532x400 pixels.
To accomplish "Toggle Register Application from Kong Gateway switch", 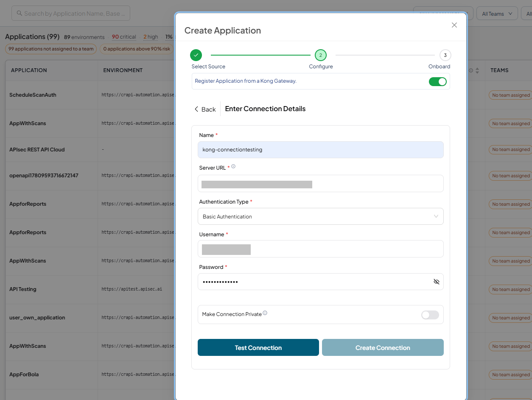I will pyautogui.click(x=437, y=81).
